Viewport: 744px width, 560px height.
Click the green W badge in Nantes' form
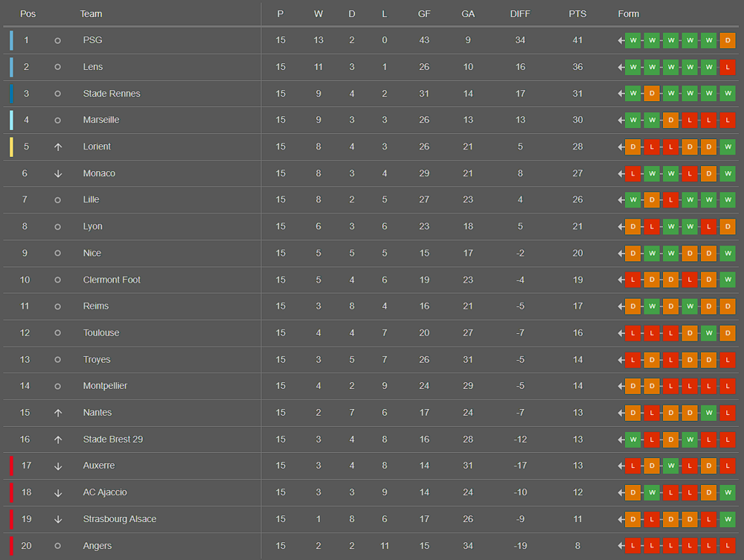coord(709,413)
